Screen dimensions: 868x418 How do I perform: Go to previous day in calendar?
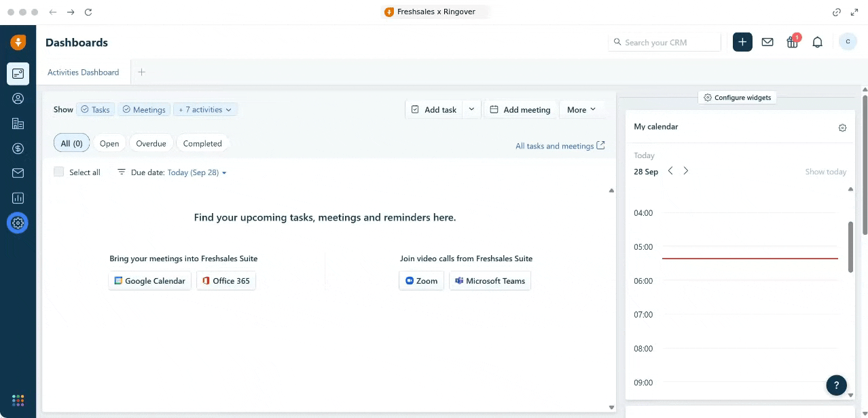(670, 171)
